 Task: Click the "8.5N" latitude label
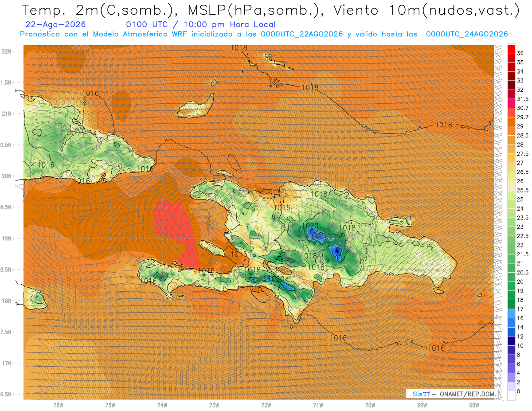pyautogui.click(x=7, y=270)
